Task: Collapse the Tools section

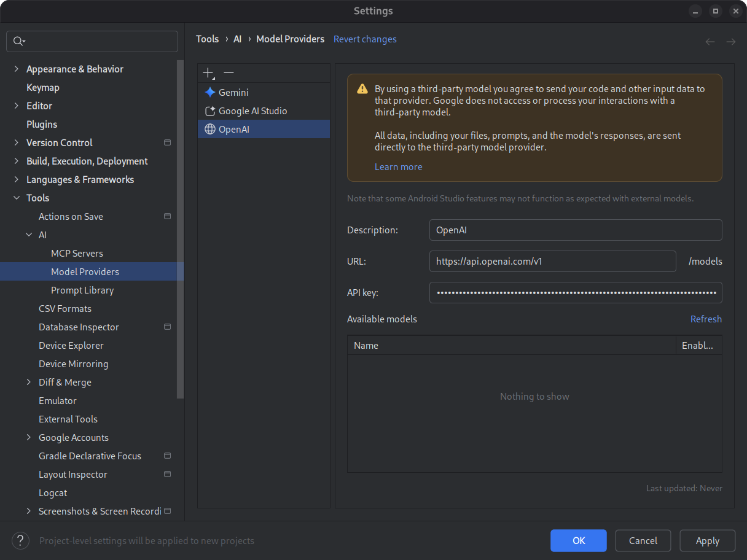Action: click(x=16, y=198)
